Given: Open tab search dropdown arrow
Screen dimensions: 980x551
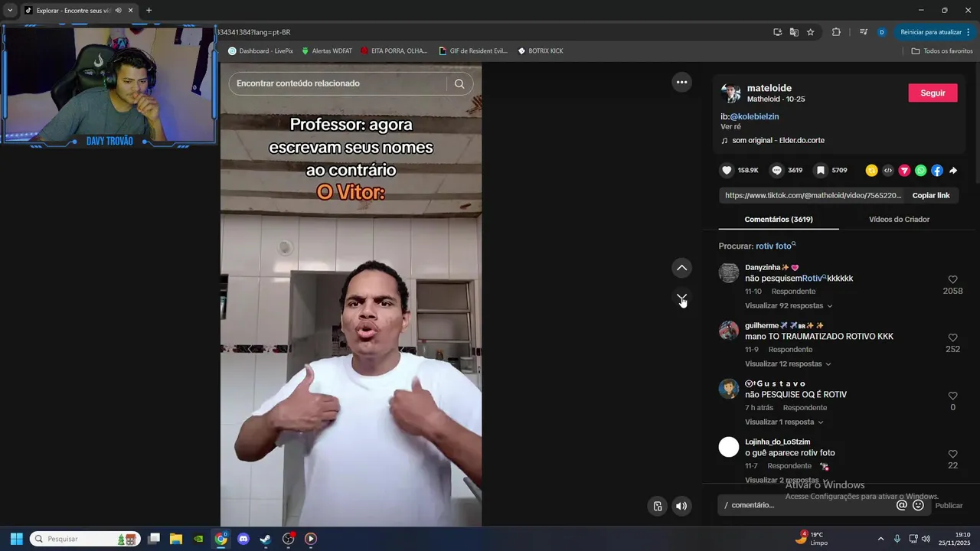Looking at the screenshot, I should (x=10, y=11).
